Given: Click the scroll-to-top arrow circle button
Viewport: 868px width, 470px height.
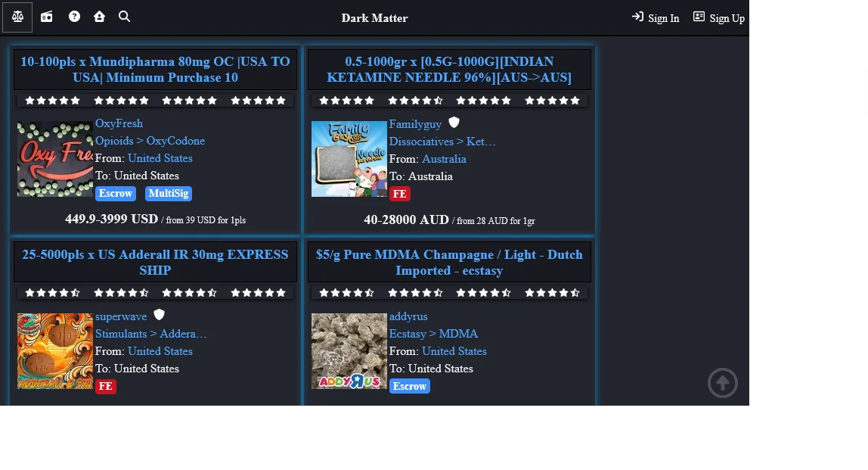Looking at the screenshot, I should 722,383.
